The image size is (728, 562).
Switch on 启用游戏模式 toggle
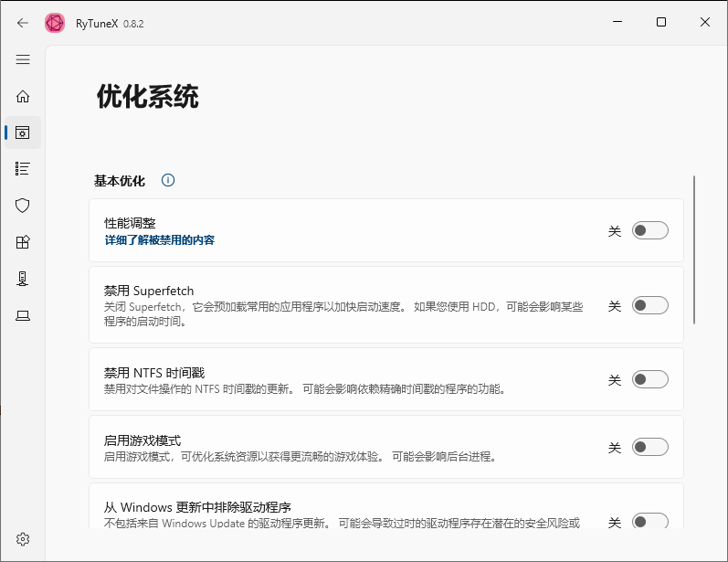(x=650, y=447)
